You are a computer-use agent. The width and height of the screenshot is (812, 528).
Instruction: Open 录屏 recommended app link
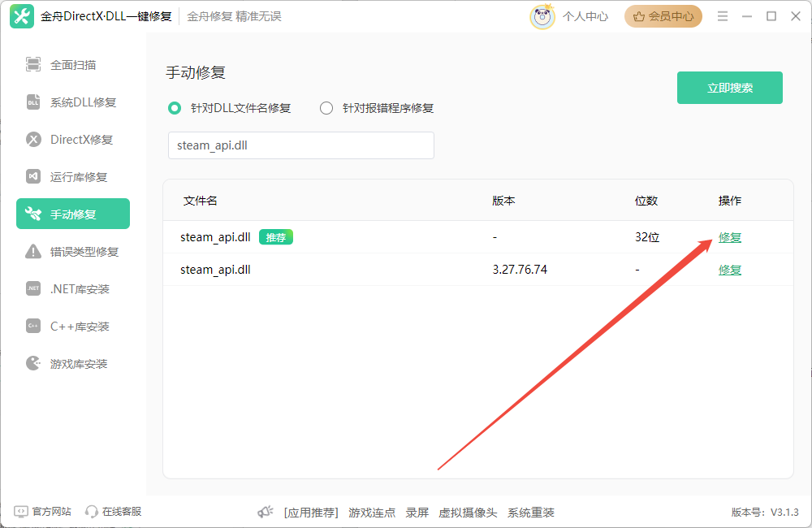[x=417, y=513]
